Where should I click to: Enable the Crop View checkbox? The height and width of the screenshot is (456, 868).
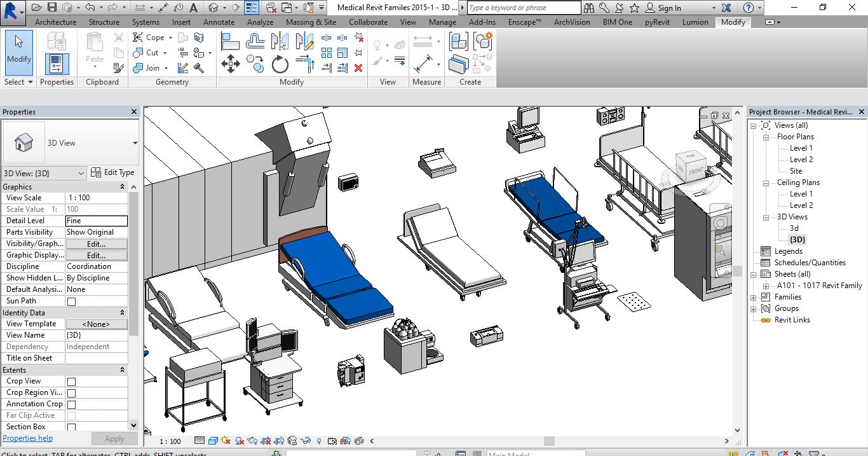click(x=71, y=382)
